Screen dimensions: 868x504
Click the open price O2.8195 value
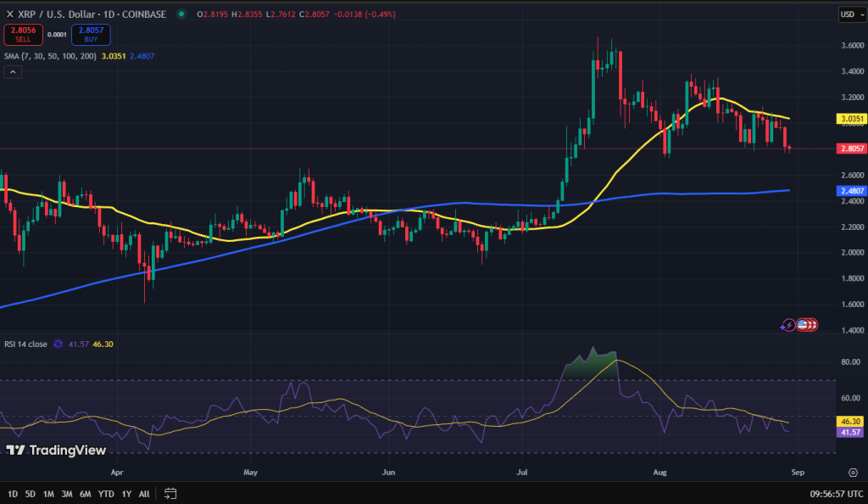213,14
